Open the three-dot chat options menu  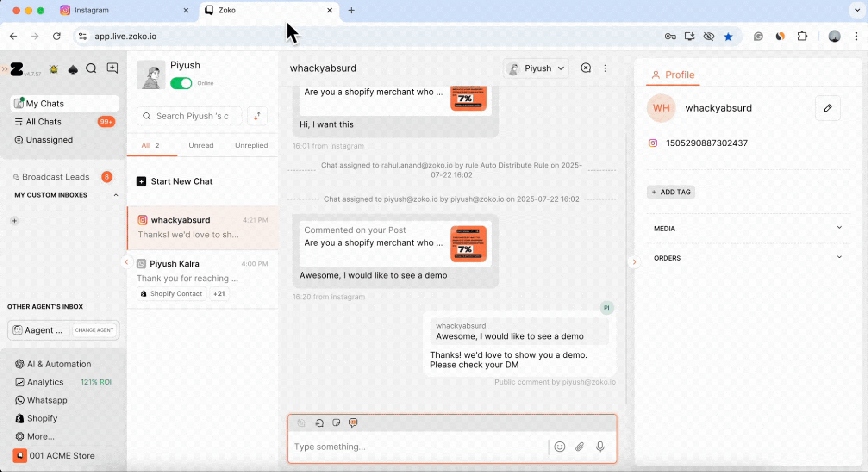[605, 68]
